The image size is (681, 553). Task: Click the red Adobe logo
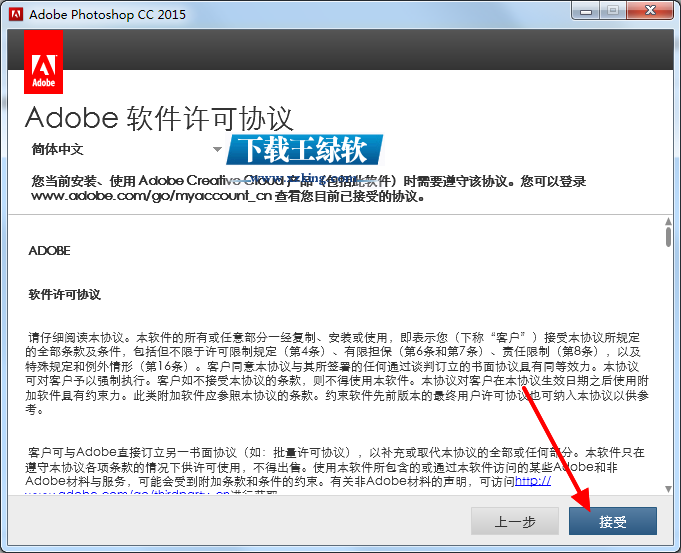coord(43,62)
